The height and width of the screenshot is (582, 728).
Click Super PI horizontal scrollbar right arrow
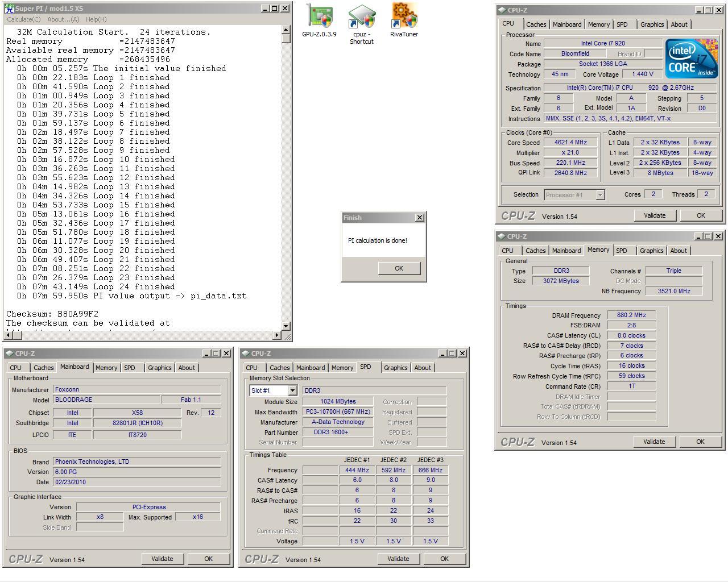pyautogui.click(x=277, y=335)
